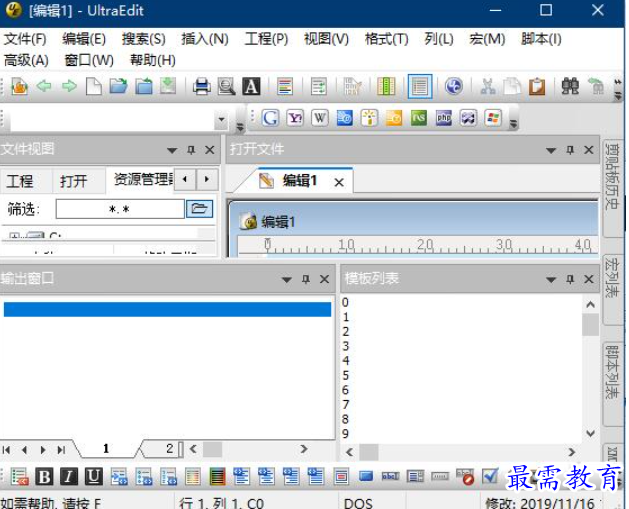The image size is (629, 509).
Task: Pin the 打开文件 panel
Action: coord(570,150)
